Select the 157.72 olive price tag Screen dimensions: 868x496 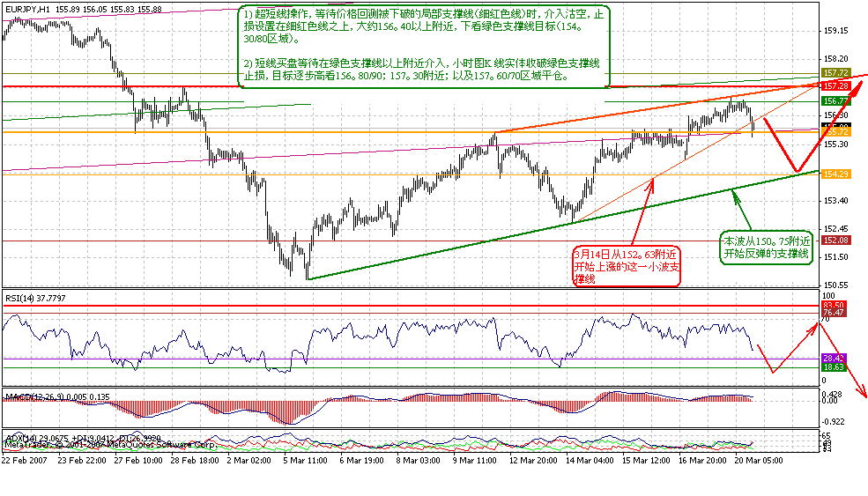pos(836,73)
